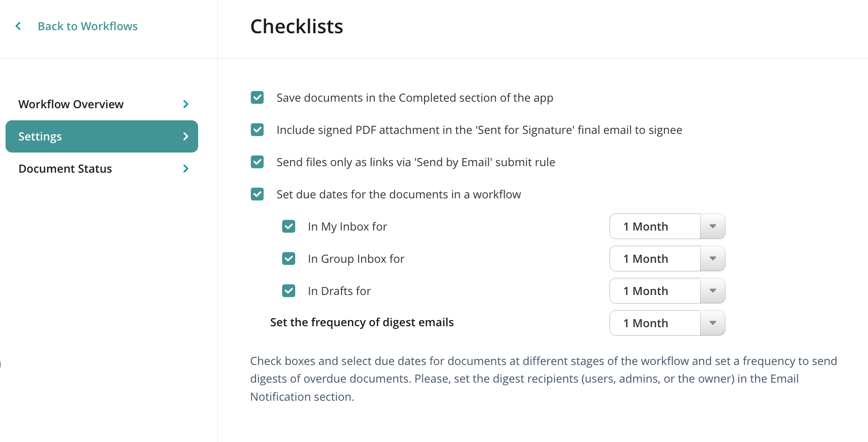Click the back arrow icon beside Back to Workflows
This screenshot has width=868, height=442.
(18, 26)
